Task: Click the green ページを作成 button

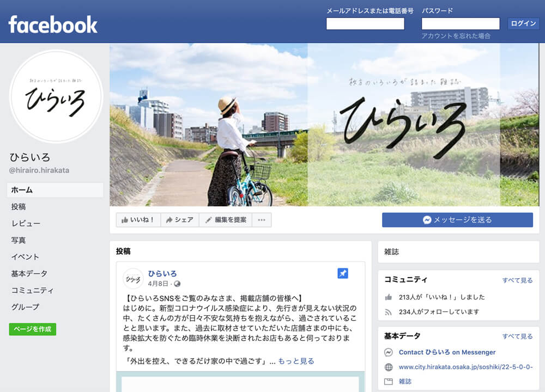Action: (33, 329)
